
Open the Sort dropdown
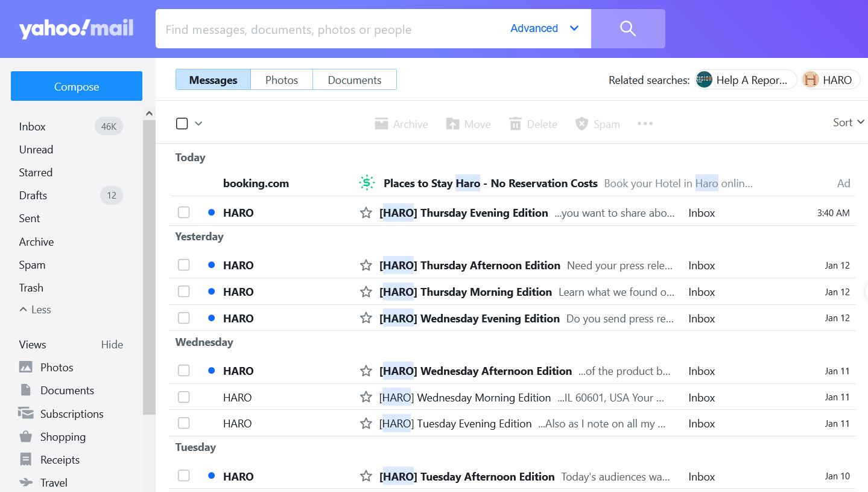[x=849, y=123]
